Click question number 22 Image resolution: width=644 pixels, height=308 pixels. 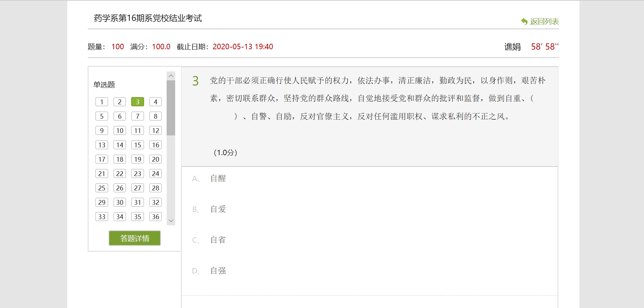click(120, 174)
